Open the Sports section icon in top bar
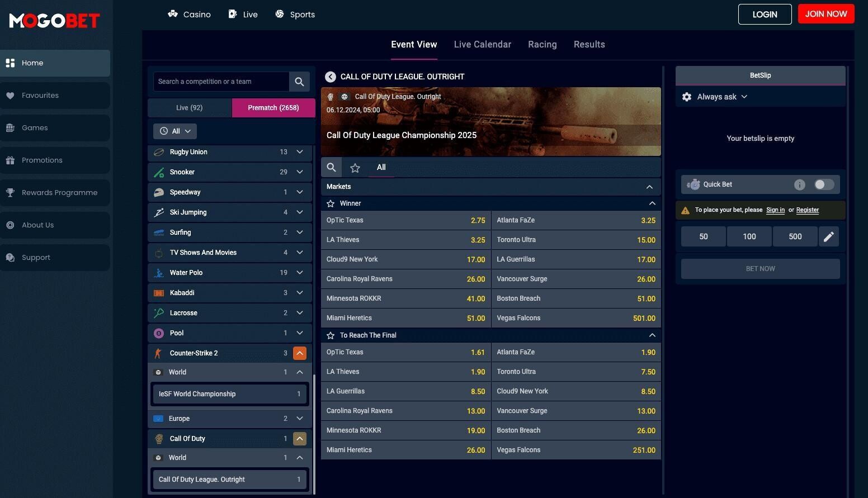This screenshot has width=868, height=498. click(280, 14)
